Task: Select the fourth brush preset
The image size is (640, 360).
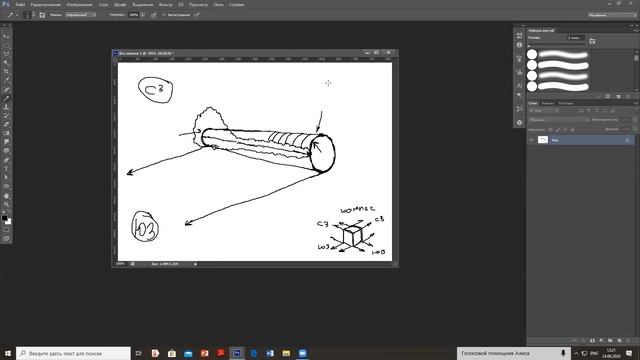Action: pos(558,86)
